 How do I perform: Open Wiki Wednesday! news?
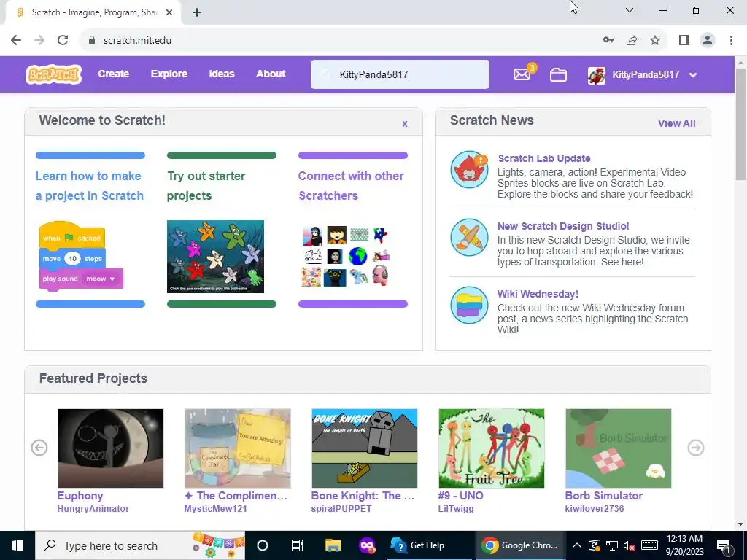tap(538, 294)
